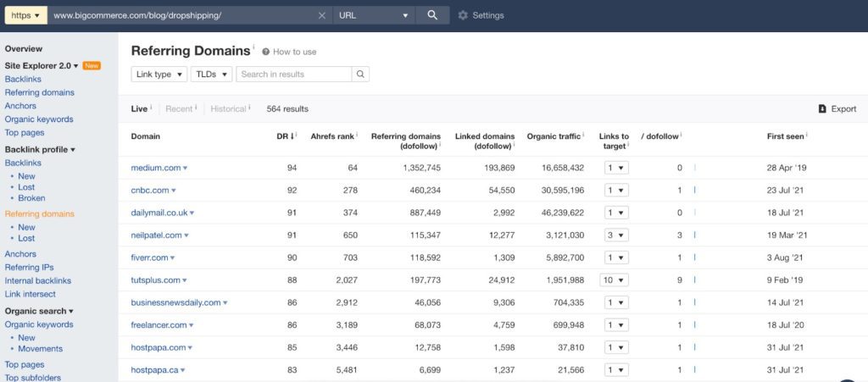Open the hostpapa.com domain link
The height and width of the screenshot is (382, 868).
tap(159, 348)
